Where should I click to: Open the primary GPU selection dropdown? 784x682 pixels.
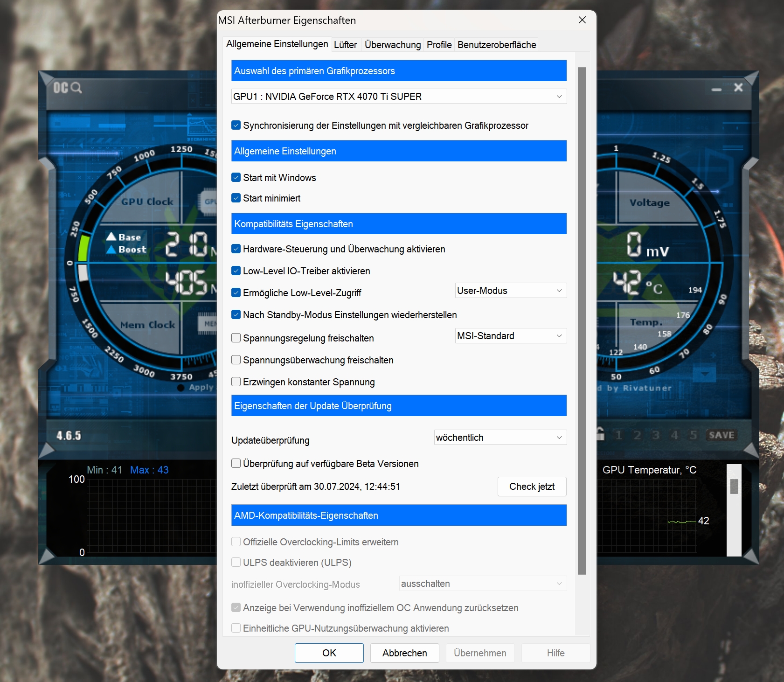coord(399,97)
